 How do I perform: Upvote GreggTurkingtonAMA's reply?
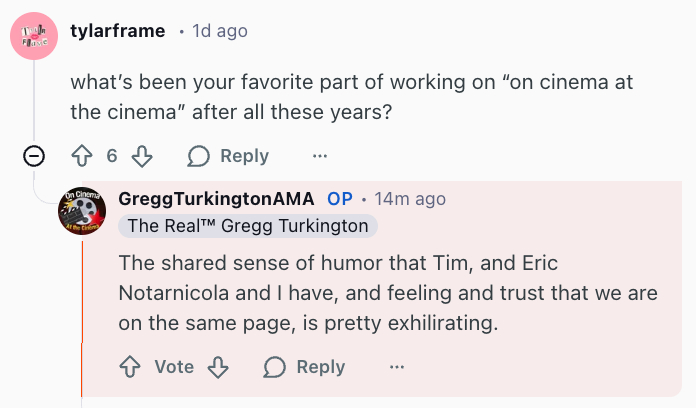point(130,367)
